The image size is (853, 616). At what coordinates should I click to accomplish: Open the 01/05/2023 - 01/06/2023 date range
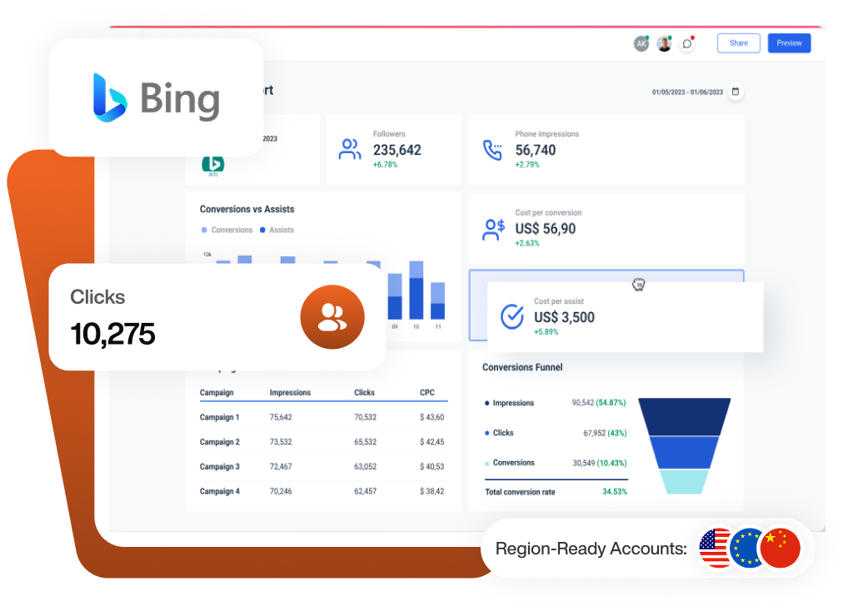point(687,92)
